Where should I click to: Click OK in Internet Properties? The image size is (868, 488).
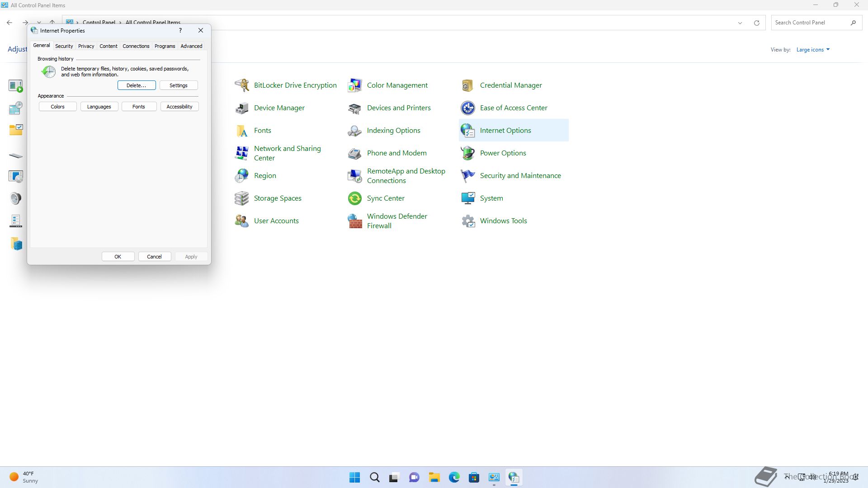[x=118, y=257]
